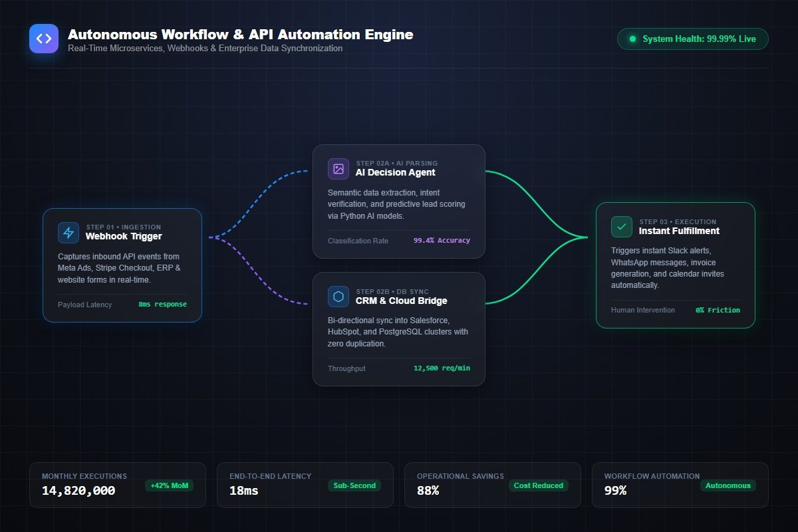Image resolution: width=798 pixels, height=532 pixels.
Task: Click the 8ms response value
Action: click(163, 305)
